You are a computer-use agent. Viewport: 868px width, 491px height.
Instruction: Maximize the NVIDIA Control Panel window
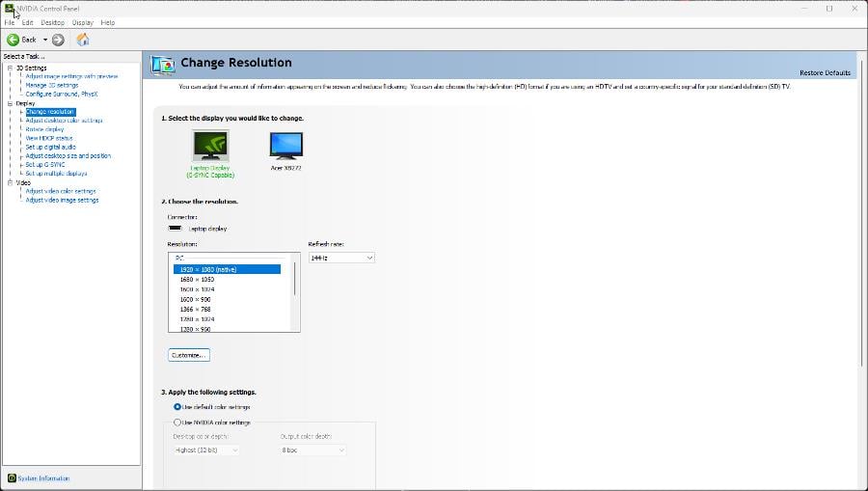[x=829, y=9]
